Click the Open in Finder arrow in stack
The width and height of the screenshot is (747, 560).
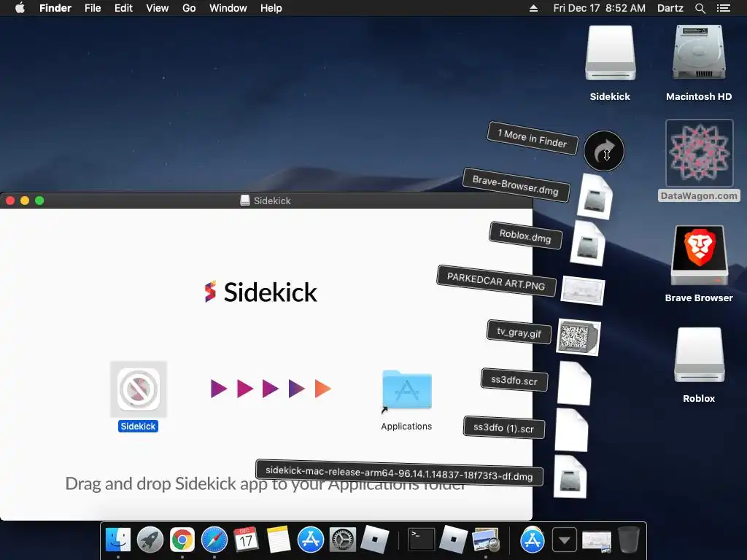603,151
